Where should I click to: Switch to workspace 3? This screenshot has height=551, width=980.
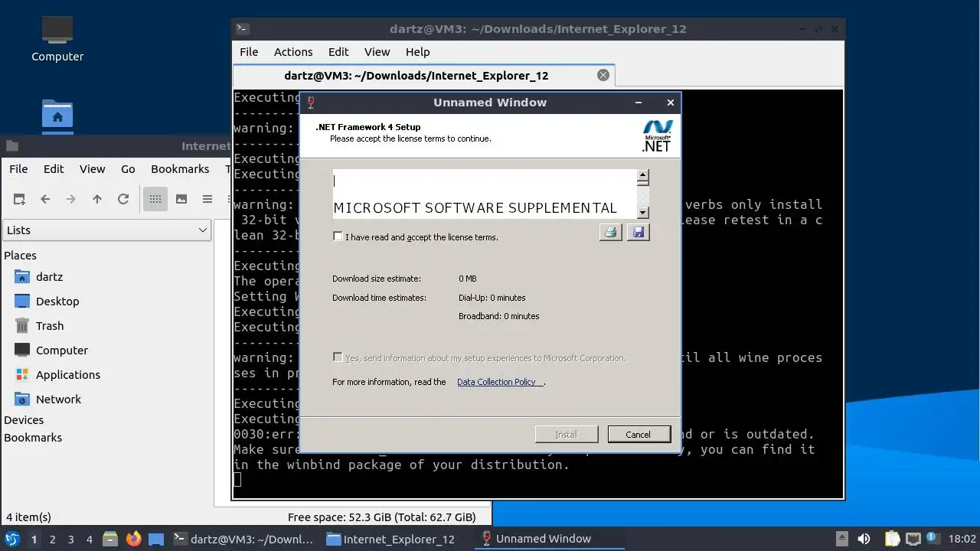click(x=70, y=540)
